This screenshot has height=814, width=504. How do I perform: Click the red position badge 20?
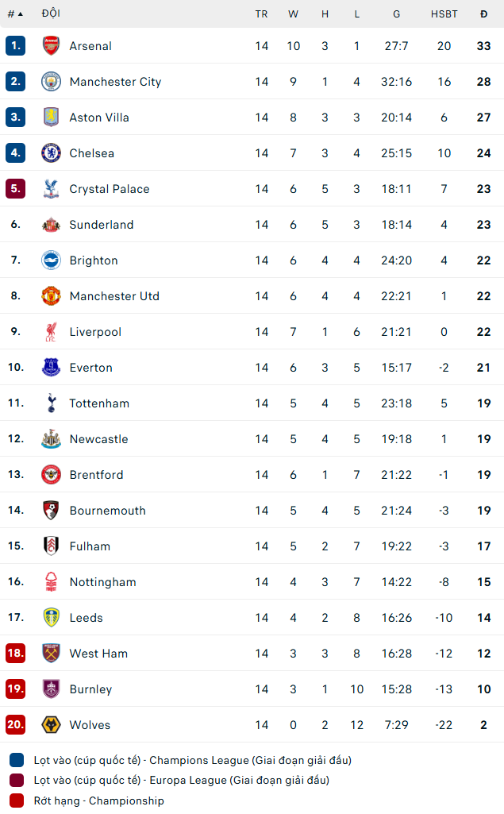pos(16,725)
